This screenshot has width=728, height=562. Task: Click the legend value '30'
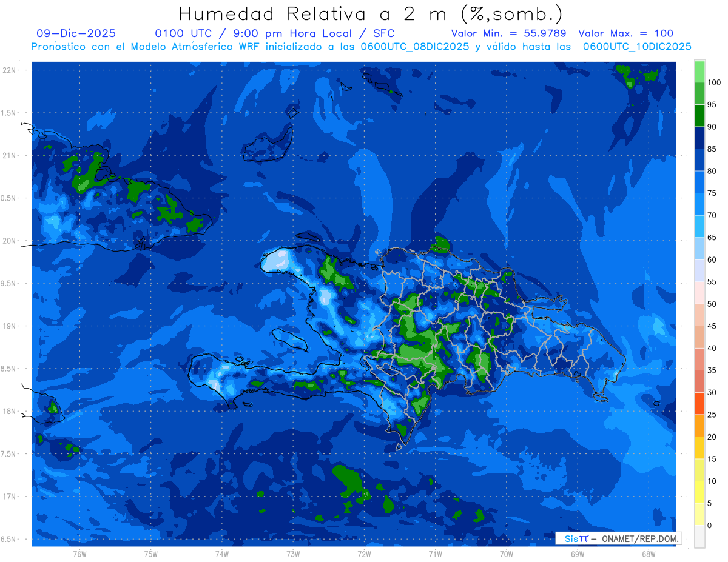coord(712,393)
